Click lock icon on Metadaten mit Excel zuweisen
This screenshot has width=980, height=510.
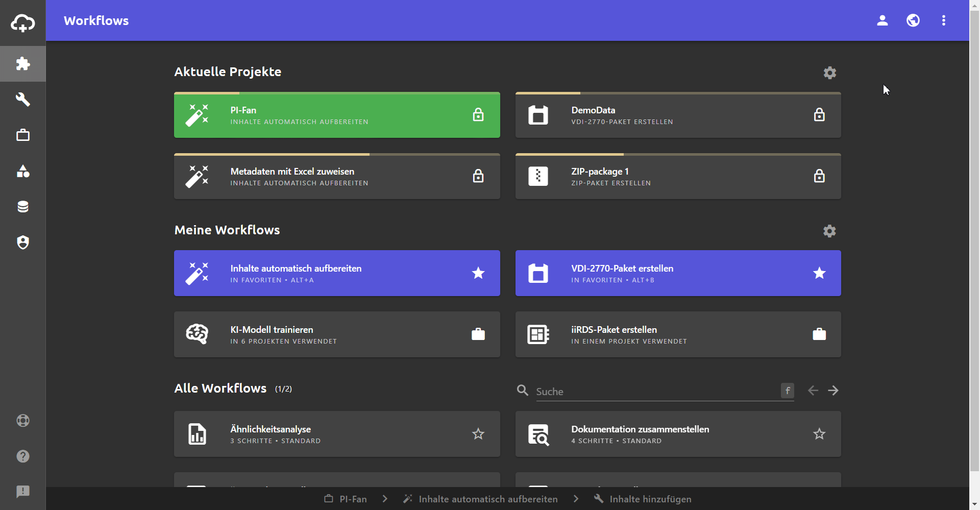[478, 176]
